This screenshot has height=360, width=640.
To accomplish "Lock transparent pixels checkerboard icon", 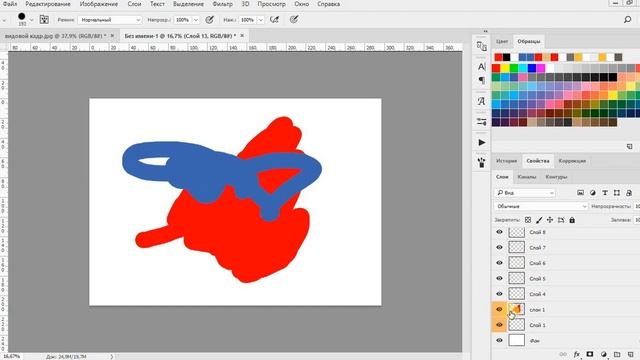I will click(x=528, y=220).
